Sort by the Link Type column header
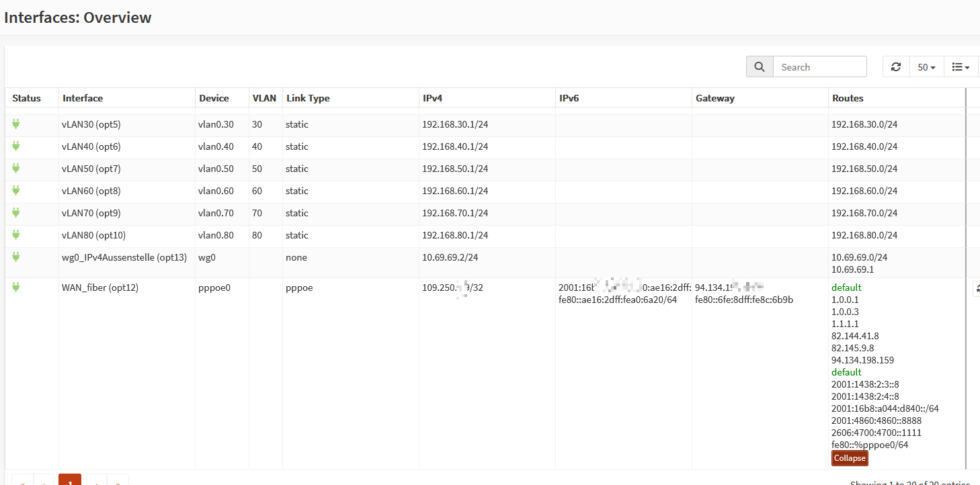 click(x=308, y=98)
